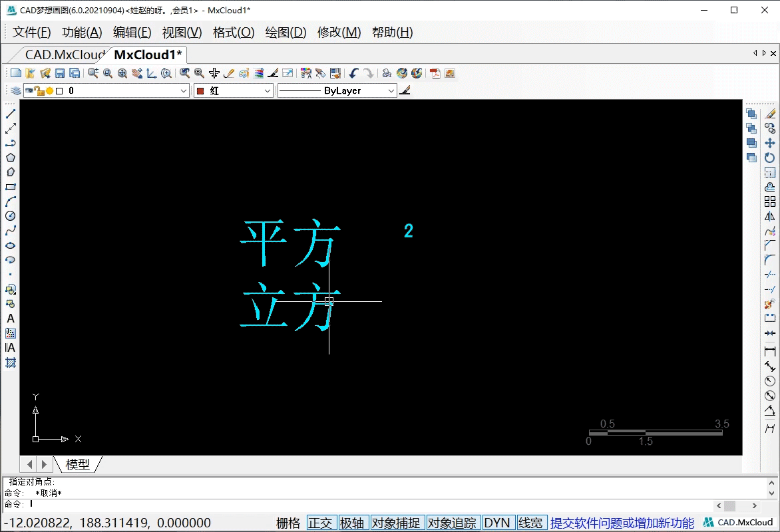Image resolution: width=780 pixels, height=532 pixels.
Task: Click the Save floppy disk icon
Action: [60, 73]
